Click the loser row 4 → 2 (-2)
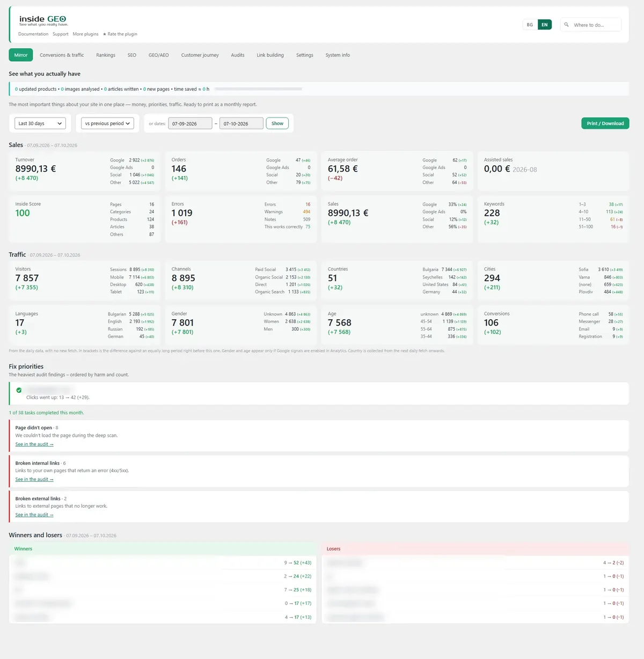The image size is (644, 659). pos(475,563)
